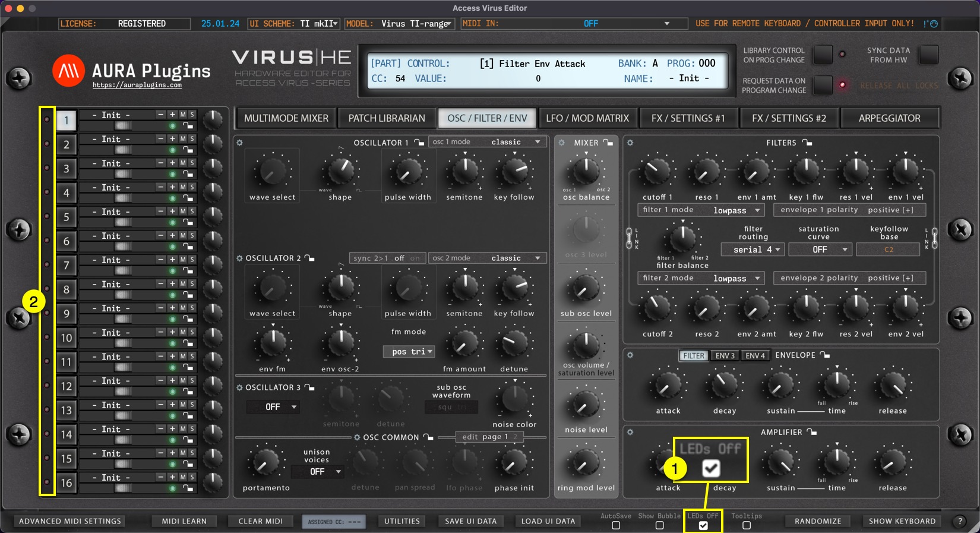This screenshot has height=533, width=980.
Task: Open help with the question mark button
Action: coord(960,521)
